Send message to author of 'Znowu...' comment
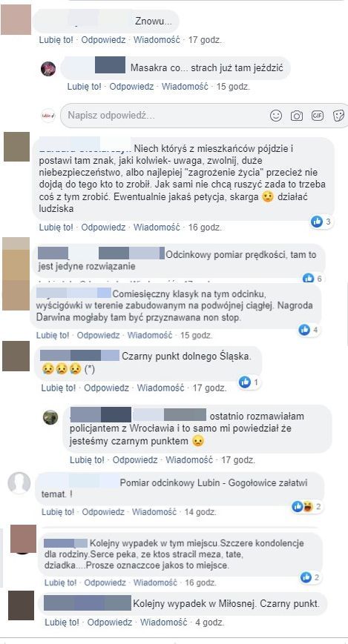The image size is (348, 644). tap(157, 40)
